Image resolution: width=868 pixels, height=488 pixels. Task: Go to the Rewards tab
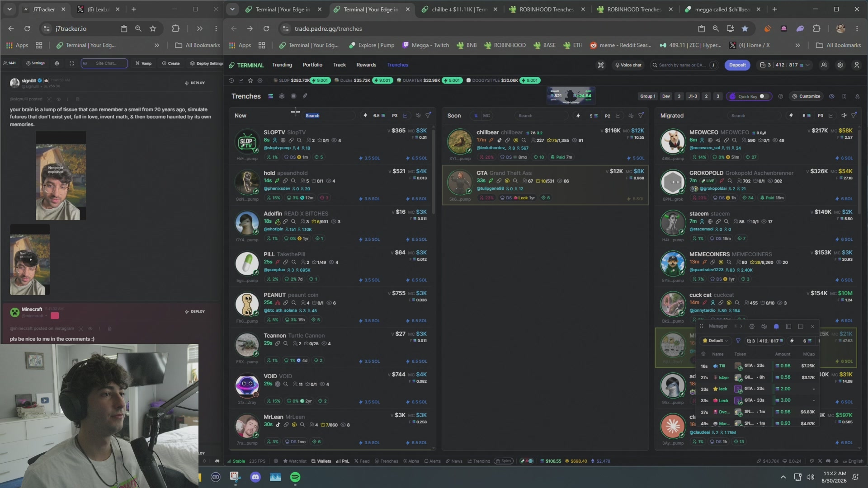366,65
